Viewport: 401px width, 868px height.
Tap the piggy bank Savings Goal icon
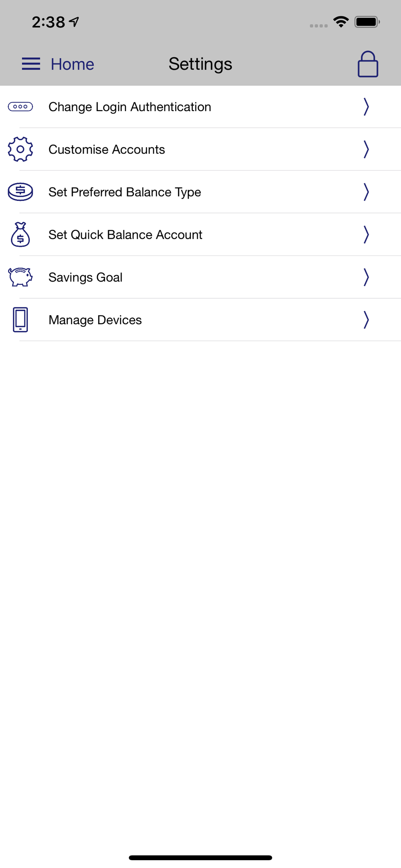(20, 277)
